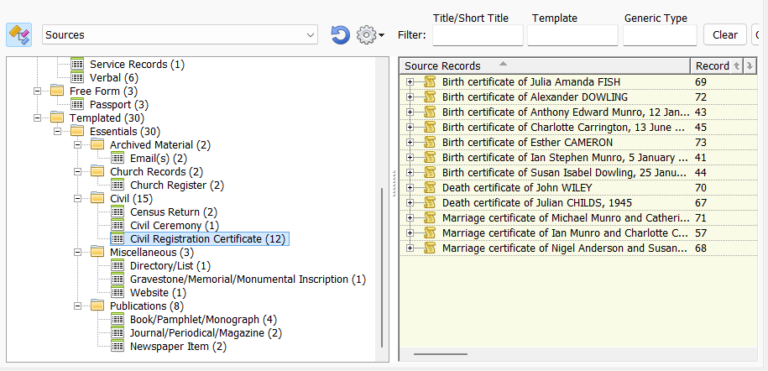
Task: Select Church Register (2) tree item
Action: [177, 185]
